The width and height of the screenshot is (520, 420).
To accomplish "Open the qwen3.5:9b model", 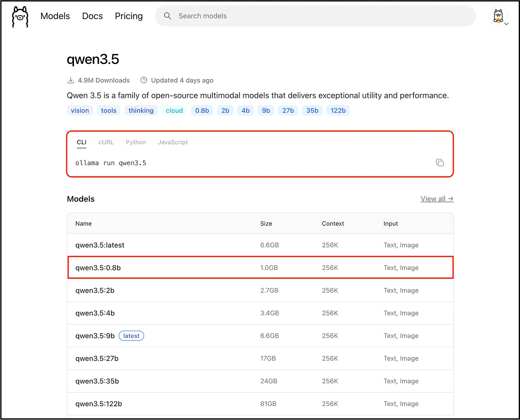I will tap(95, 336).
